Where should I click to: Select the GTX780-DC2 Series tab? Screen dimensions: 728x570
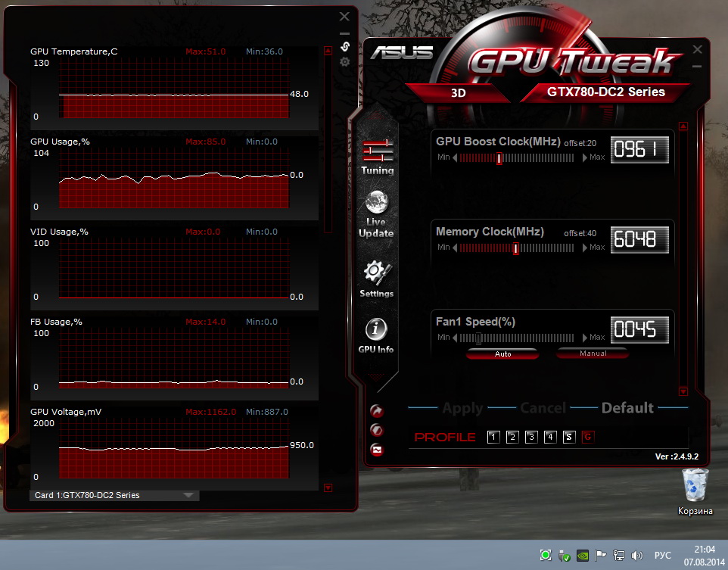click(x=606, y=92)
